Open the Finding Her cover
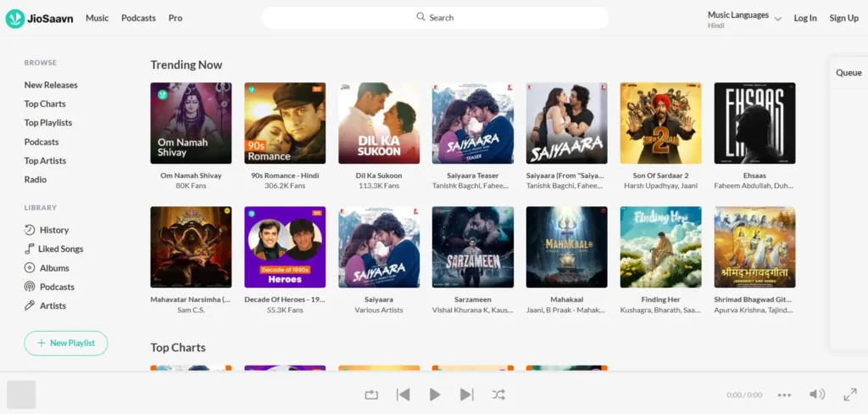The height and width of the screenshot is (414, 868). (661, 247)
